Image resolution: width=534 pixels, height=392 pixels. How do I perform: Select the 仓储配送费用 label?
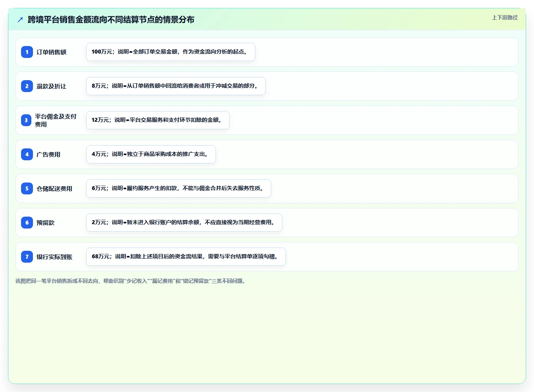click(x=54, y=188)
